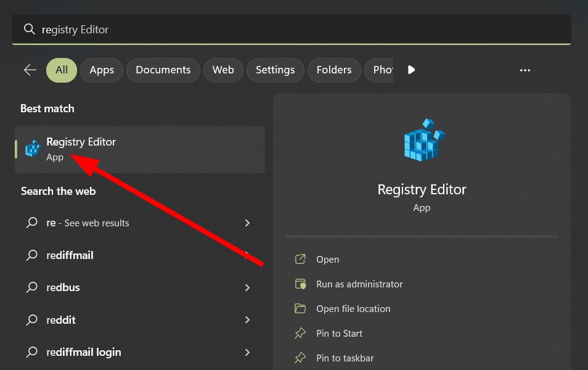Select the rediffmail login suggestion
The height and width of the screenshot is (370, 588).
click(x=140, y=352)
